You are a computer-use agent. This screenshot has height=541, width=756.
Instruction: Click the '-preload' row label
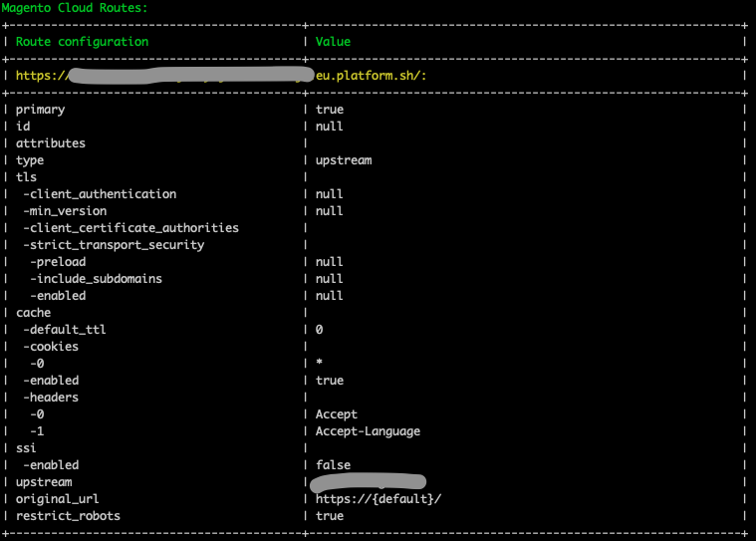pos(58,262)
